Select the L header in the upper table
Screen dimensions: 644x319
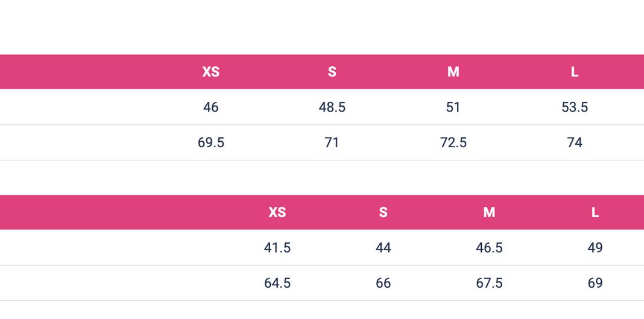(x=574, y=72)
